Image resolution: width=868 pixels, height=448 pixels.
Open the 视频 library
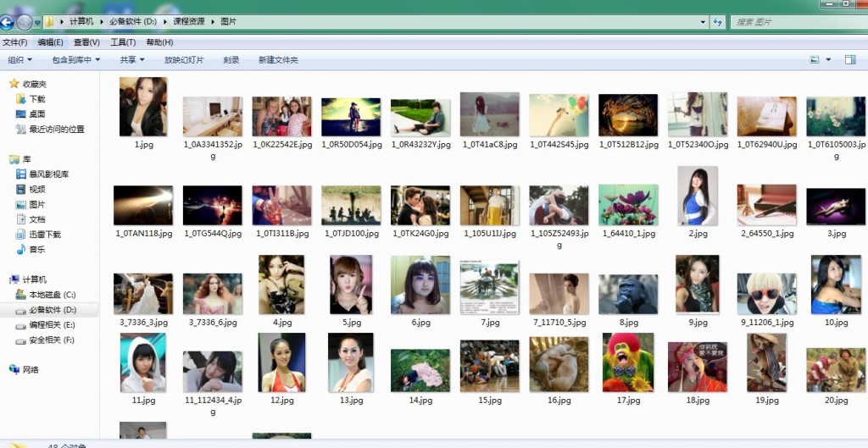(31, 189)
